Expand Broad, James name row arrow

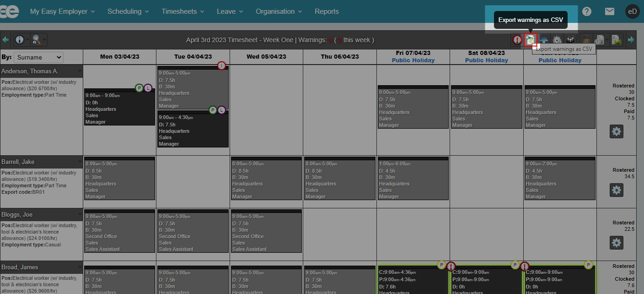pos(80,267)
